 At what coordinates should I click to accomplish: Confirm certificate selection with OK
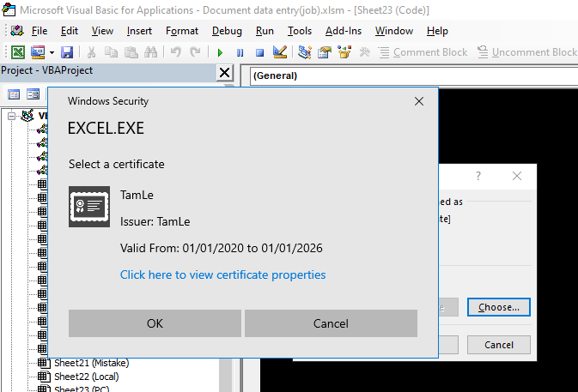[x=155, y=323]
